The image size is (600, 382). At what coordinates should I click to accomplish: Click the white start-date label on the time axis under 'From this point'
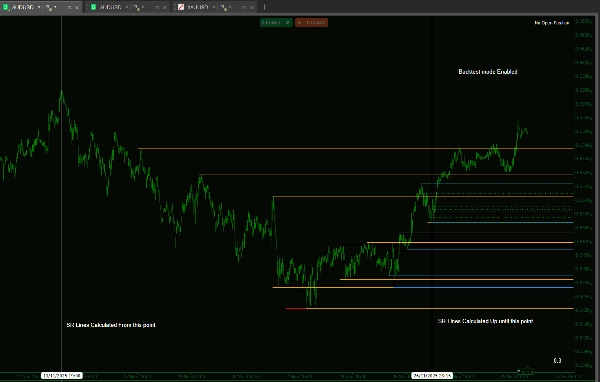[x=62, y=375]
